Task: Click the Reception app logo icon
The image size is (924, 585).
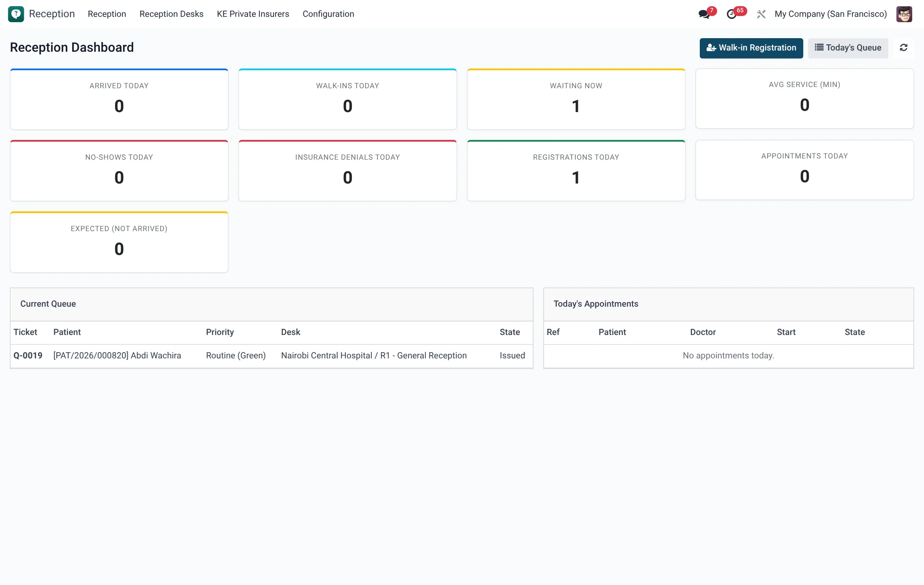Action: pos(16,14)
